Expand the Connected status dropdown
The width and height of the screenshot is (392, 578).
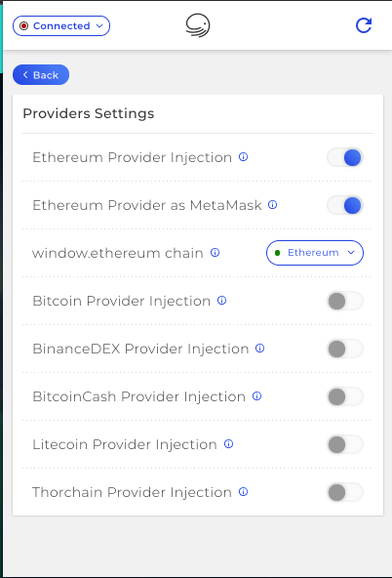click(x=61, y=25)
